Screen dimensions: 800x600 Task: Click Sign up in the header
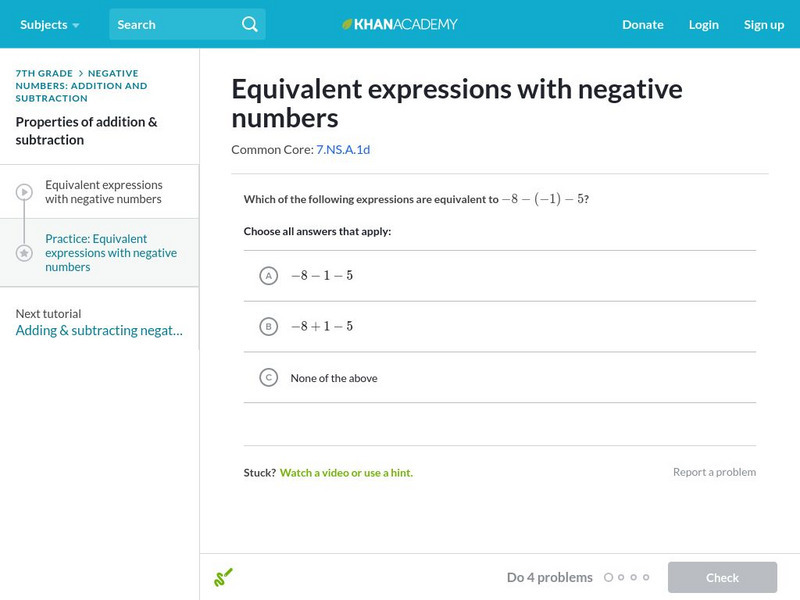[x=764, y=24]
